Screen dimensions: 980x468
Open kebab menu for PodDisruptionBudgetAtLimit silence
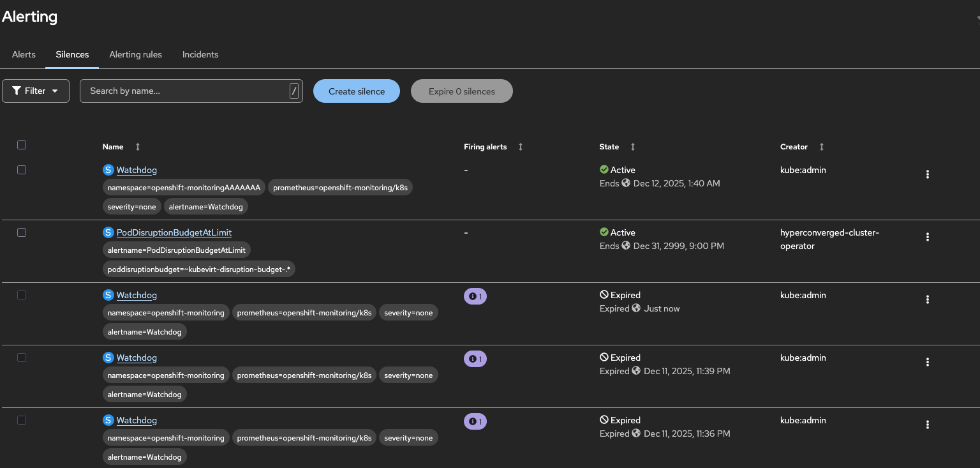[927, 237]
